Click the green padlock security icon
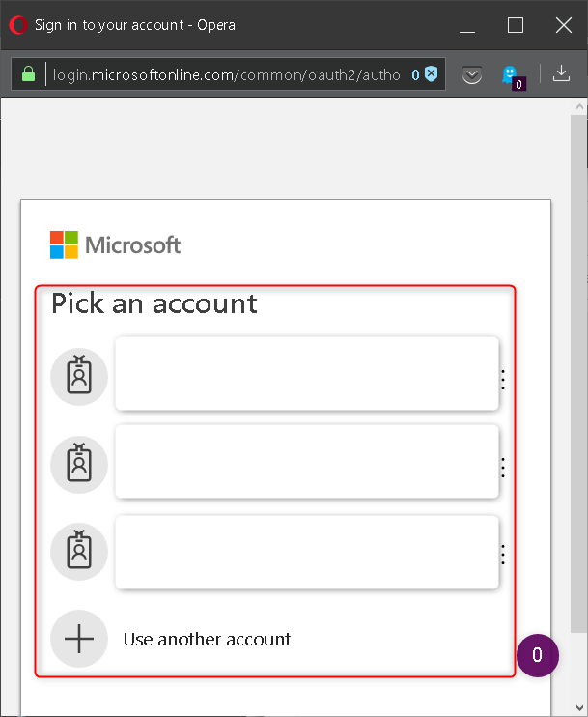 click(28, 74)
